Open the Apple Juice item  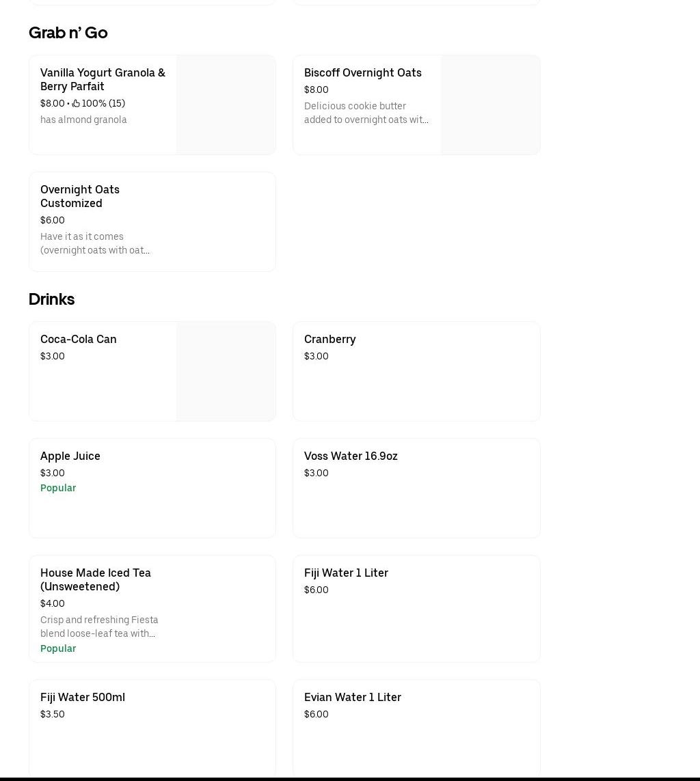70,456
